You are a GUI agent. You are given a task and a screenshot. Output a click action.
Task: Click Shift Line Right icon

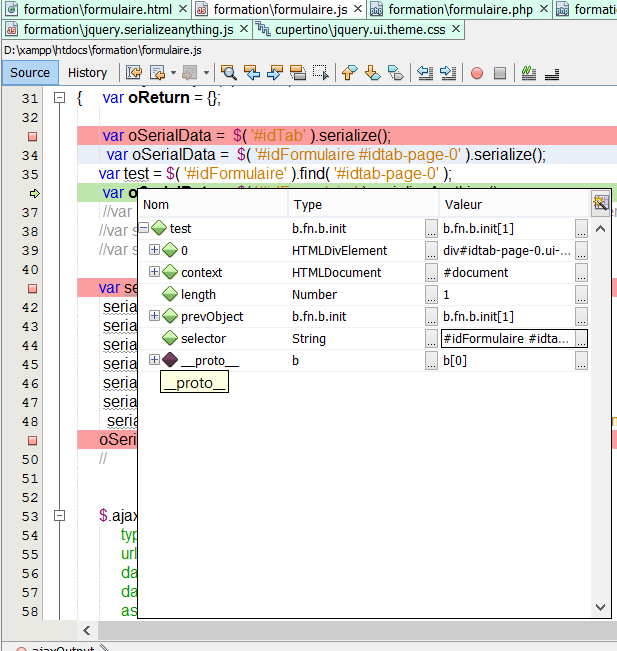(x=448, y=73)
